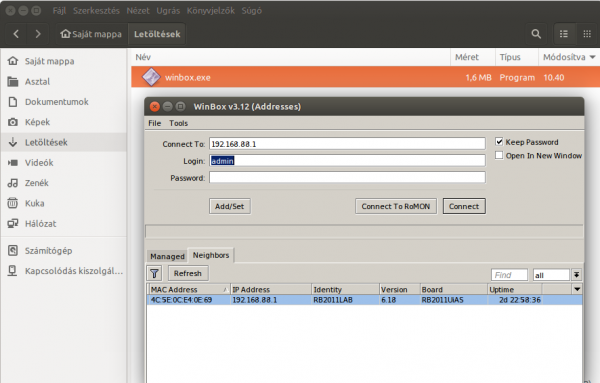Open the Fájl menu in file manager
The height and width of the screenshot is (383, 600).
pos(59,11)
